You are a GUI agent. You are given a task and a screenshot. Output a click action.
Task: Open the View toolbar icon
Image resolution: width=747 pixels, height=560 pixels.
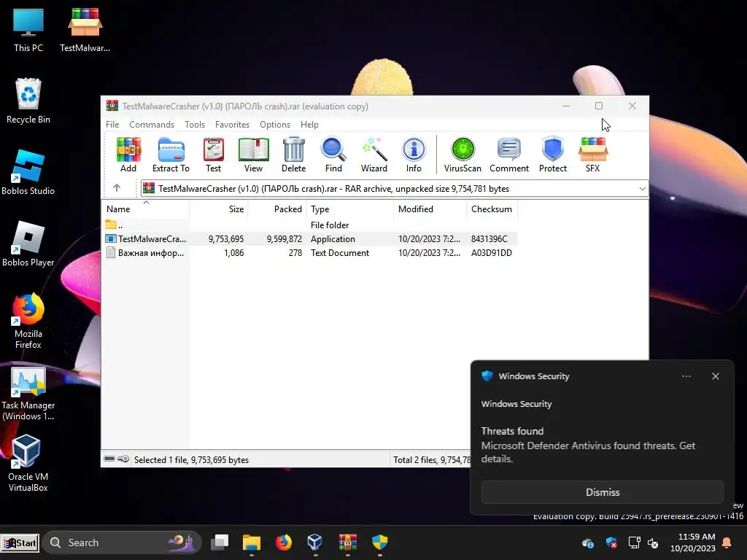[x=253, y=155]
